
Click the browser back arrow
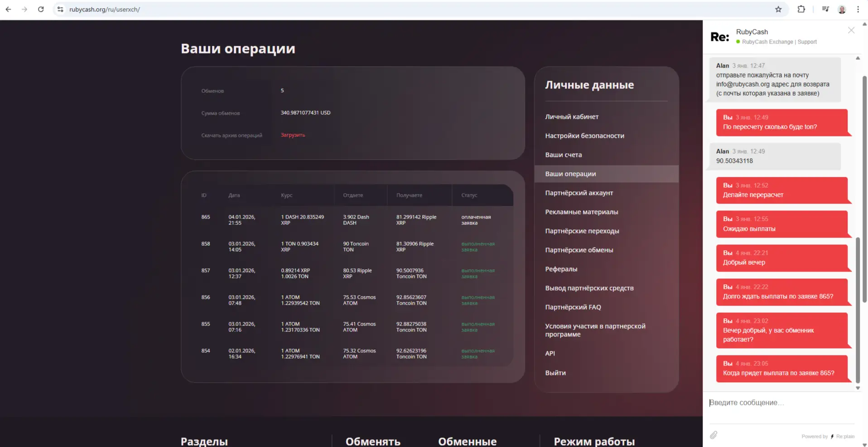[8, 9]
